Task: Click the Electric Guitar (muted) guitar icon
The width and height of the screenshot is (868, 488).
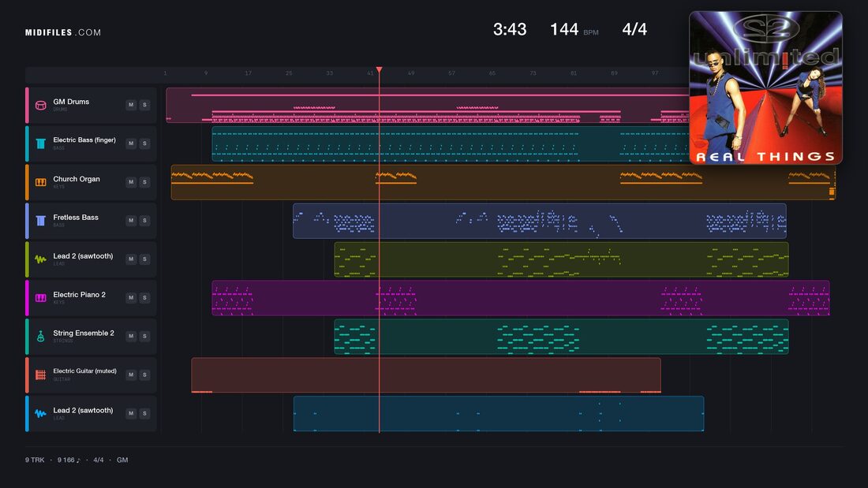Action: pos(40,374)
